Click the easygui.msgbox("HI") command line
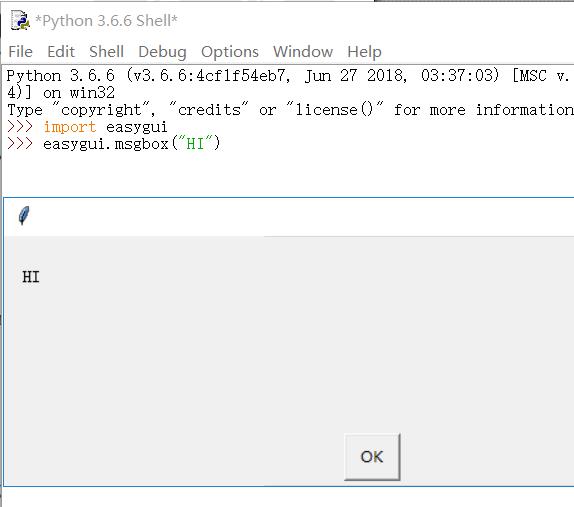The image size is (574, 507). [x=113, y=143]
